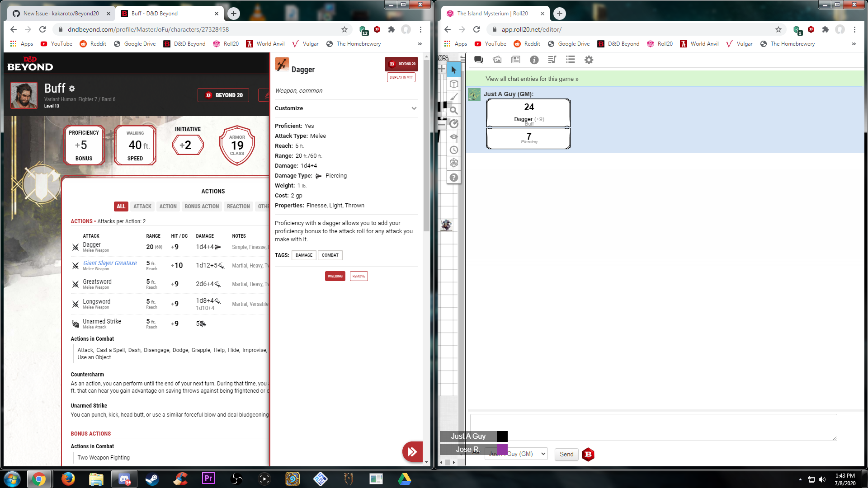Open the jukebox music panel
Image resolution: width=868 pixels, height=488 pixels.
tap(552, 59)
